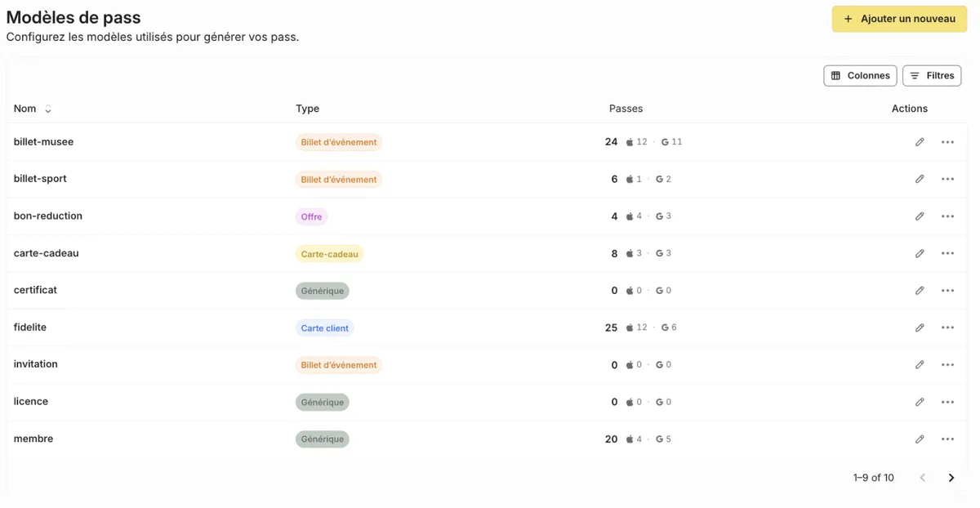Click the total 24 passes for billet-musee
Image resolution: width=980 pixels, height=508 pixels.
click(612, 142)
